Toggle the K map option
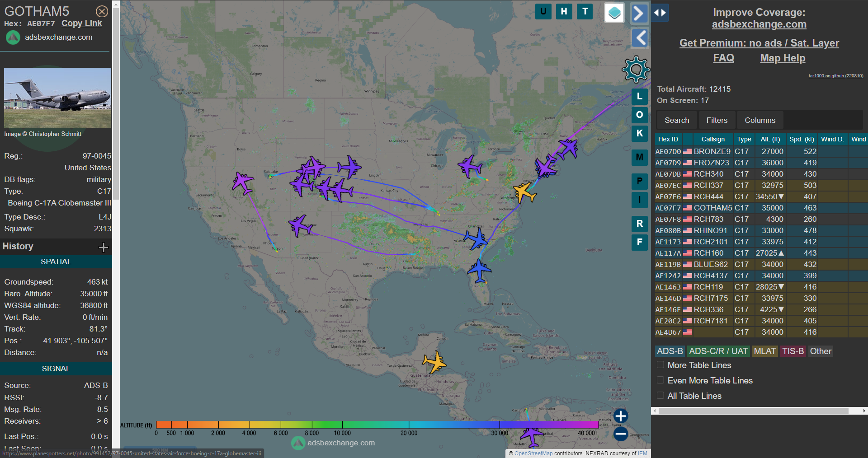The image size is (868, 458). pyautogui.click(x=639, y=133)
